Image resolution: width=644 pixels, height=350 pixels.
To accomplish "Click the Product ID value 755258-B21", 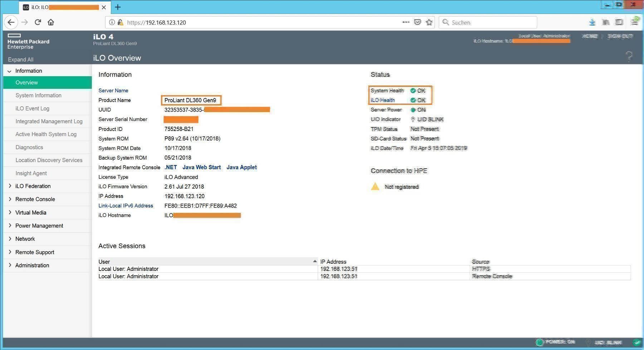I will pyautogui.click(x=179, y=129).
